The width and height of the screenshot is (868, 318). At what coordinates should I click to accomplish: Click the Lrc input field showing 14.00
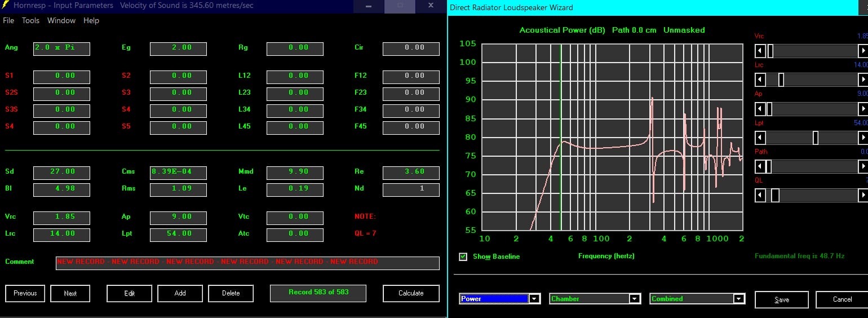pyautogui.click(x=61, y=235)
